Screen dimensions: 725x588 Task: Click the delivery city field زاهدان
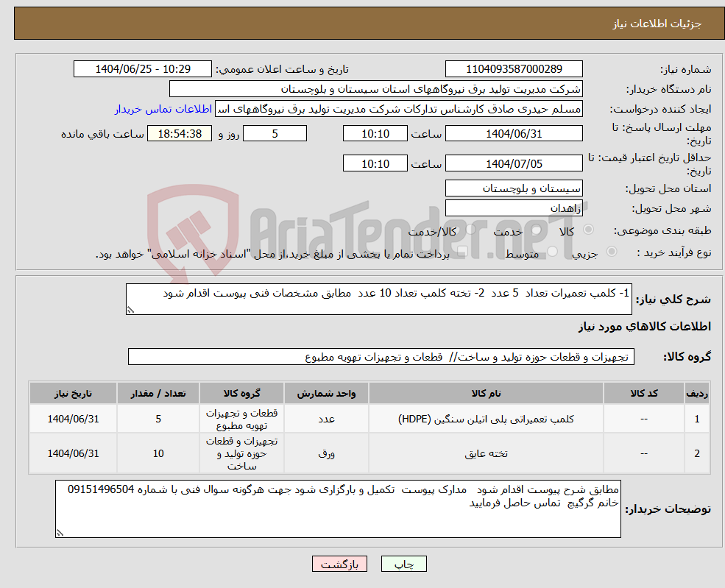[513, 208]
